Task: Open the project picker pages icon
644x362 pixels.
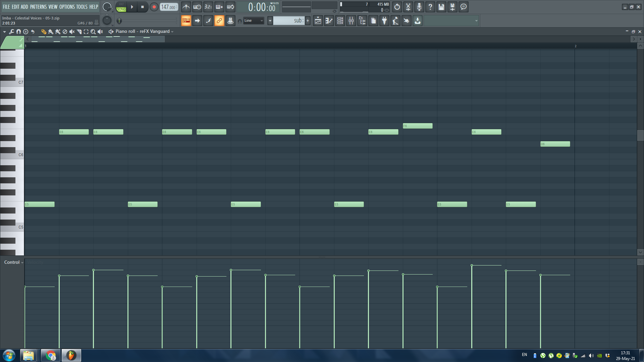Action: click(373, 21)
